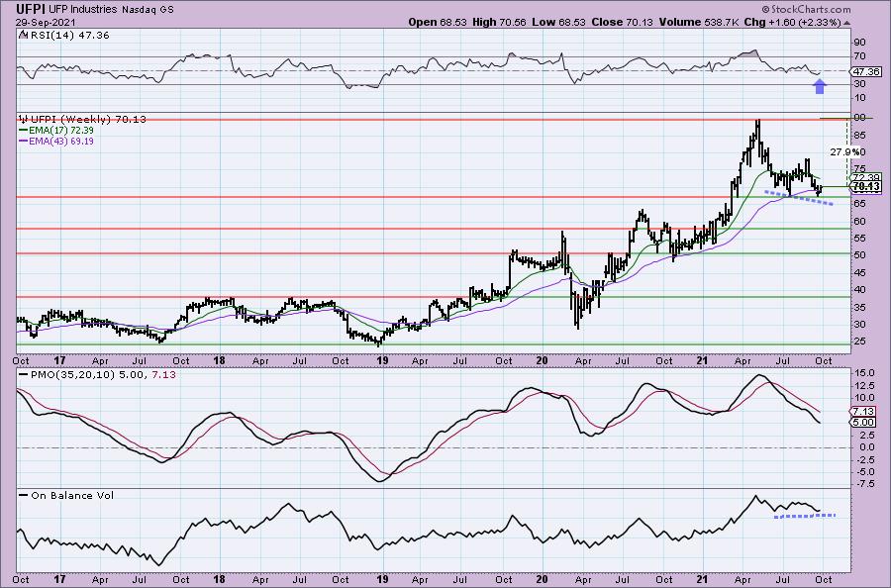The width and height of the screenshot is (891, 588).
Task: Click year label 18 on the bottom time axis
Action: point(219,579)
